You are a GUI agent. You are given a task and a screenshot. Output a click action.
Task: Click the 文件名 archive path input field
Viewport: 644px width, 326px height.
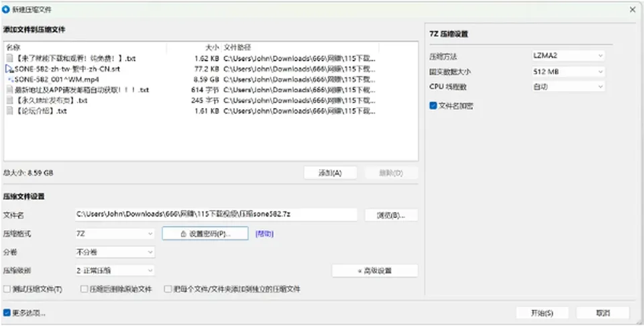tap(216, 214)
